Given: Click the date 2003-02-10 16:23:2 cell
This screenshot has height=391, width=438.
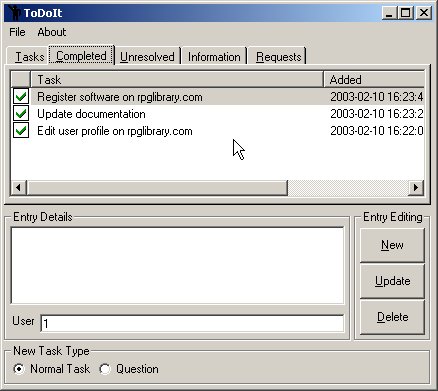Looking at the screenshot, I should pos(377,114).
